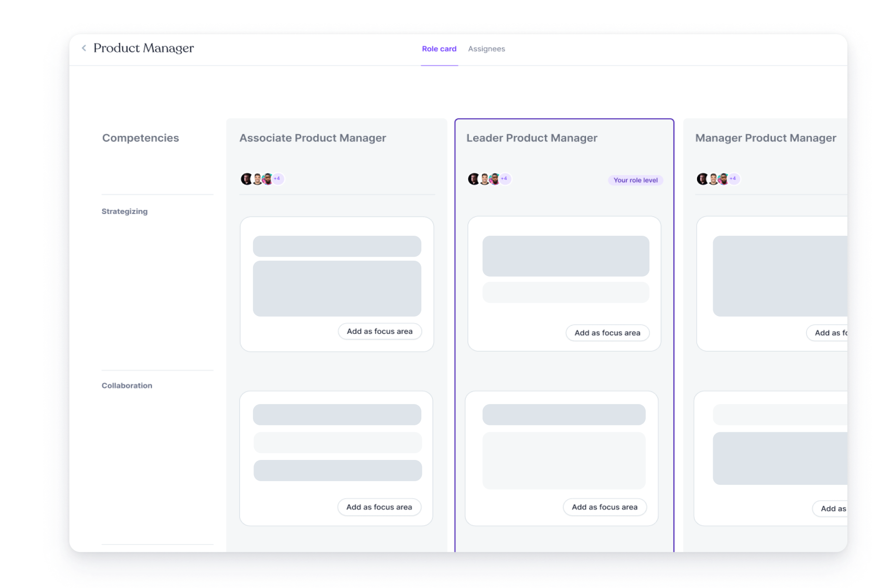The width and height of the screenshot is (889, 588).
Task: Add Leader Strategizing card as focus area
Action: point(607,333)
